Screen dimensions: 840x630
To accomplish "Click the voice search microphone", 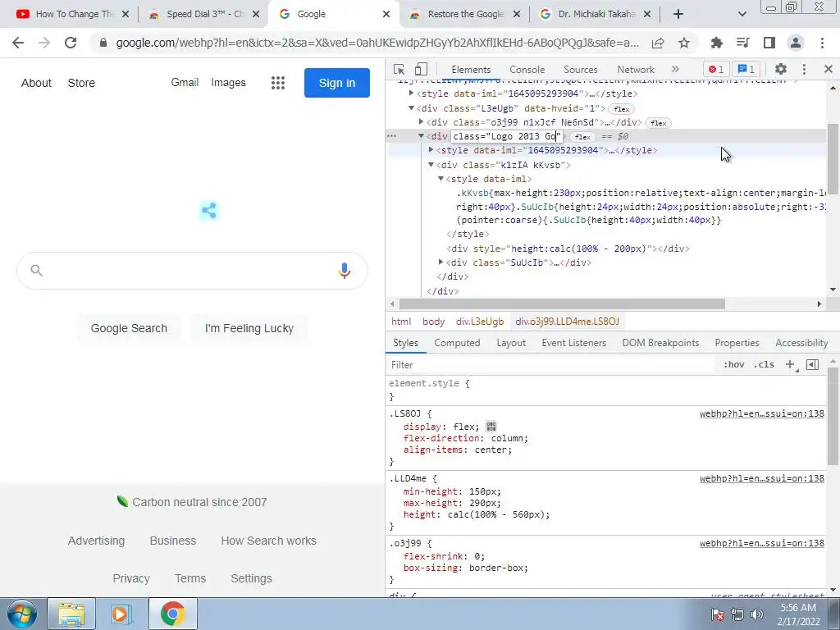I will 345,271.
